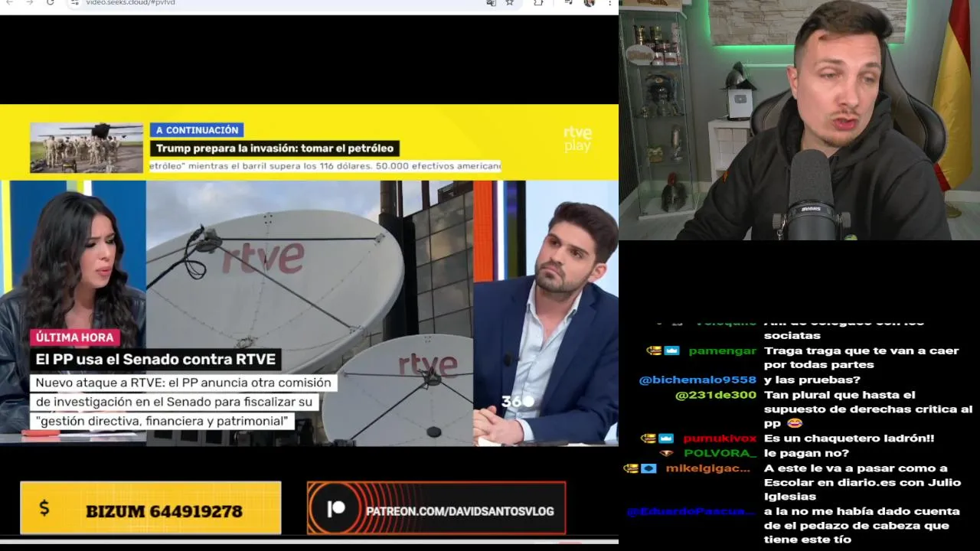Click chat message Es un chaquetero ladrón!!
The width and height of the screenshot is (980, 551).
coord(849,439)
